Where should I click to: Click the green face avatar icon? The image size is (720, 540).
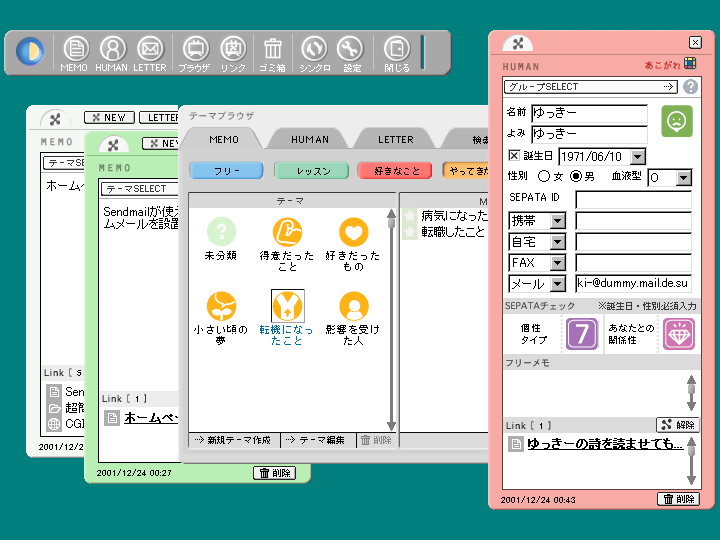point(677,121)
